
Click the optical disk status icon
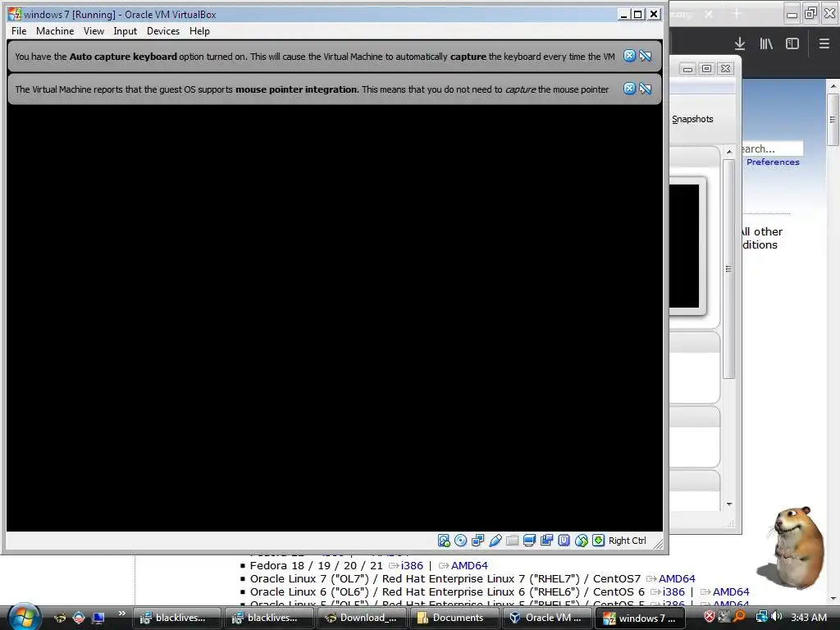coord(461,541)
